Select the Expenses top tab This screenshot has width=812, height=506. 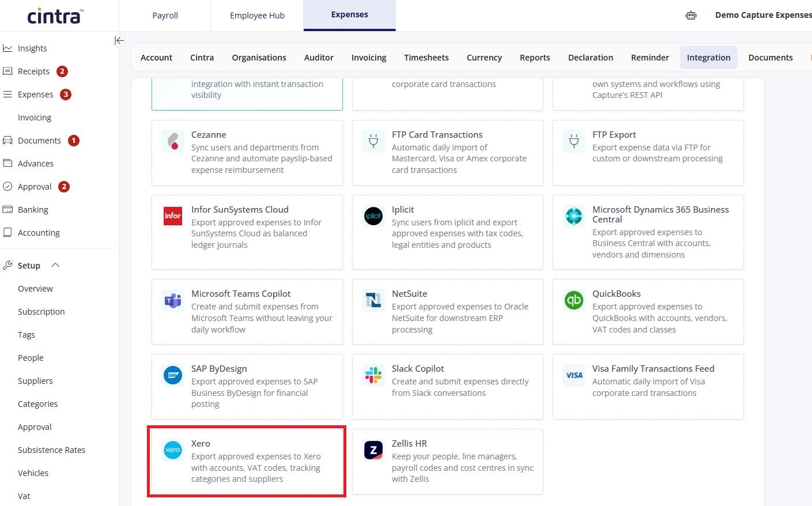click(x=350, y=15)
